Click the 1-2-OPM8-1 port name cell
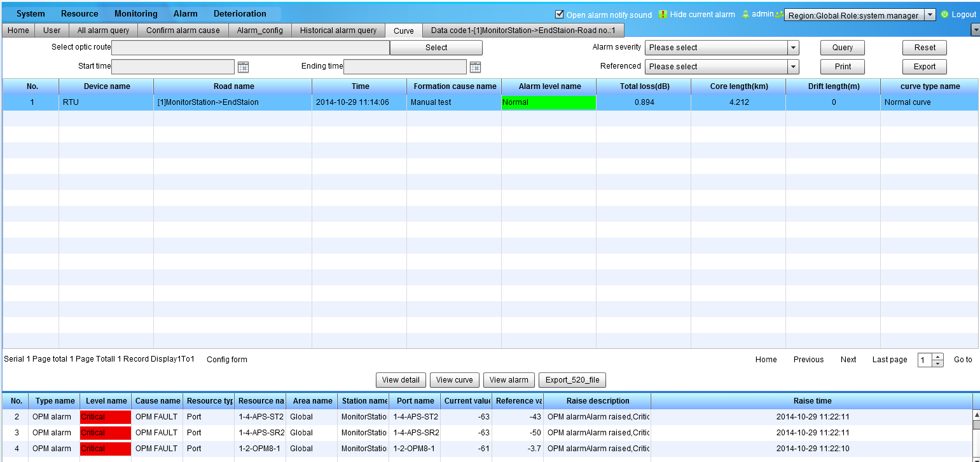The width and height of the screenshot is (980, 462). coord(415,449)
